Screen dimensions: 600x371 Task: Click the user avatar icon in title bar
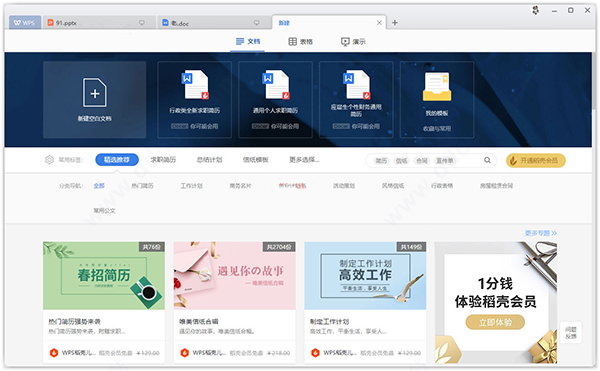point(536,10)
